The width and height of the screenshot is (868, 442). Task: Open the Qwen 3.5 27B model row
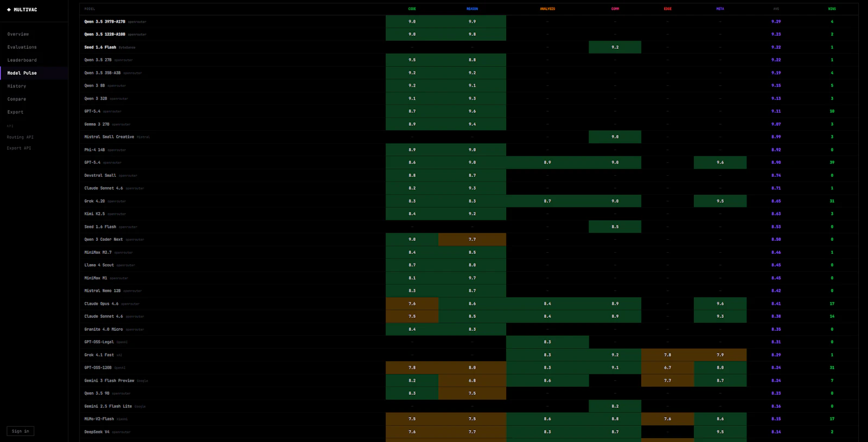tap(469, 60)
